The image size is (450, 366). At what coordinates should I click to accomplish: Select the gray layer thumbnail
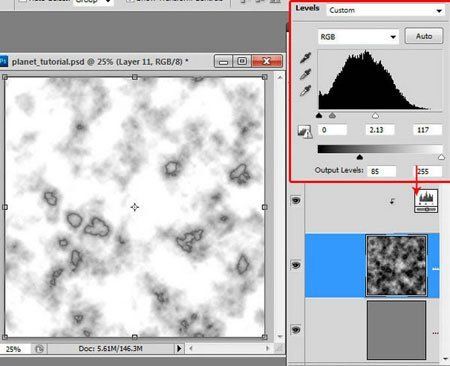[396, 330]
